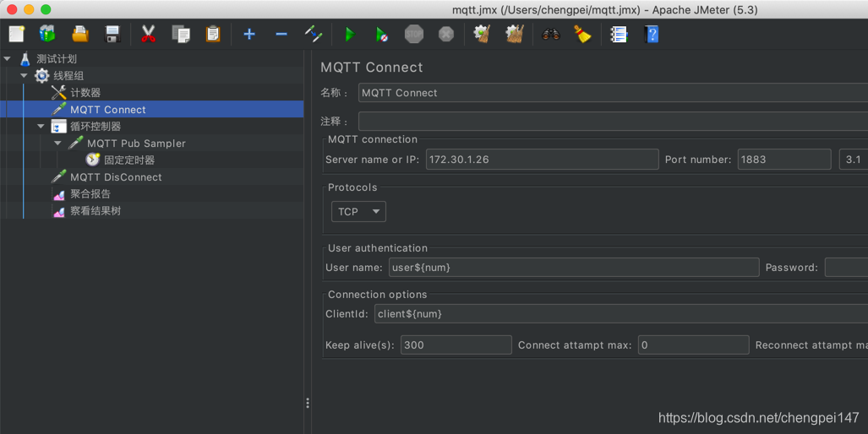Collapse the MQTT Pub Sampler tree arrow
The height and width of the screenshot is (434, 868).
point(57,144)
